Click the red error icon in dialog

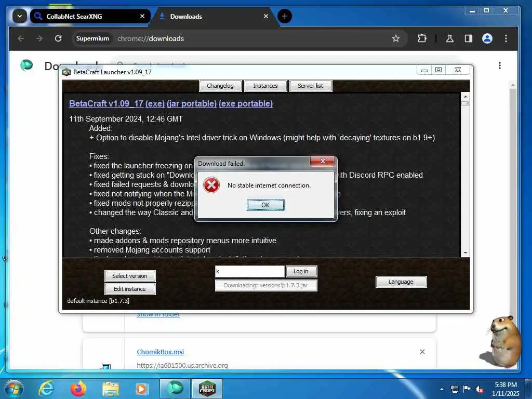tap(211, 185)
